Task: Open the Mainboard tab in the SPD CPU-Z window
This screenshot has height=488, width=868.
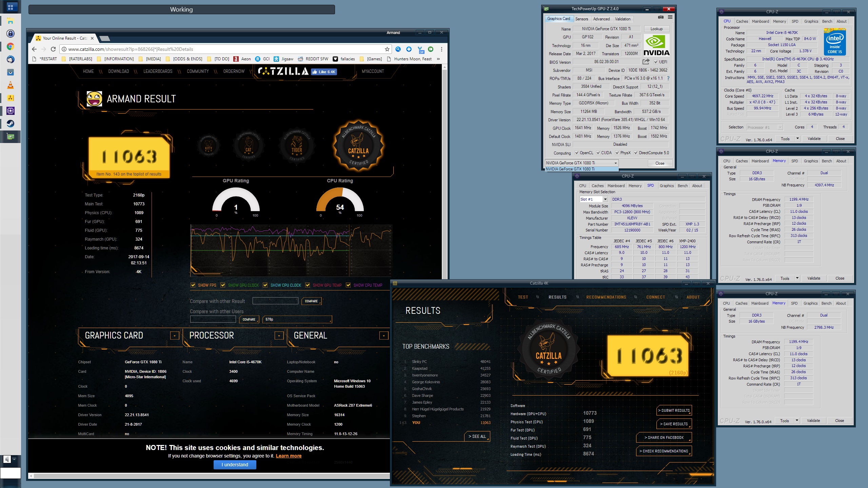Action: coord(616,186)
